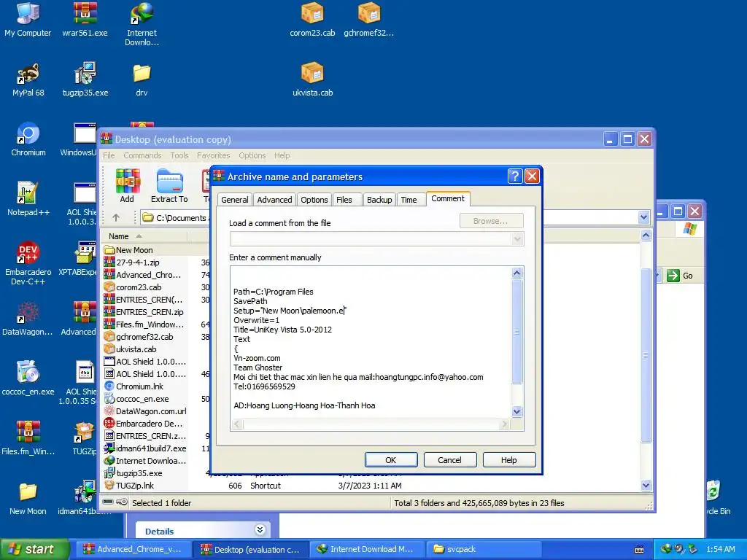Switch to the General tab
The width and height of the screenshot is (747, 560).
(234, 200)
